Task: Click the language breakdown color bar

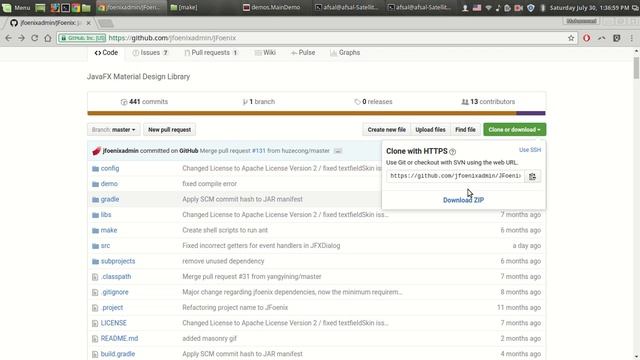Action: (316, 113)
